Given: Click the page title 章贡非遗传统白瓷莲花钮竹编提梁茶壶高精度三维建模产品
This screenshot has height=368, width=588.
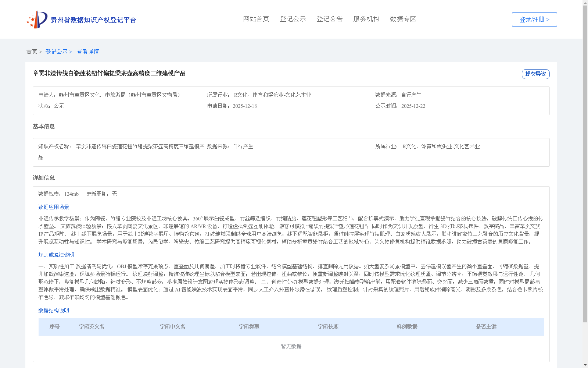Looking at the screenshot, I should point(109,73).
